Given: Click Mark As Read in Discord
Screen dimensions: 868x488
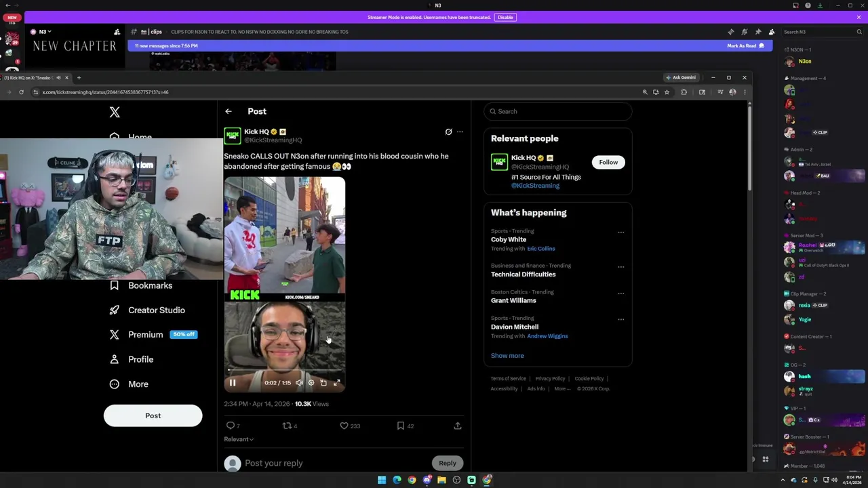Looking at the screenshot, I should (745, 46).
